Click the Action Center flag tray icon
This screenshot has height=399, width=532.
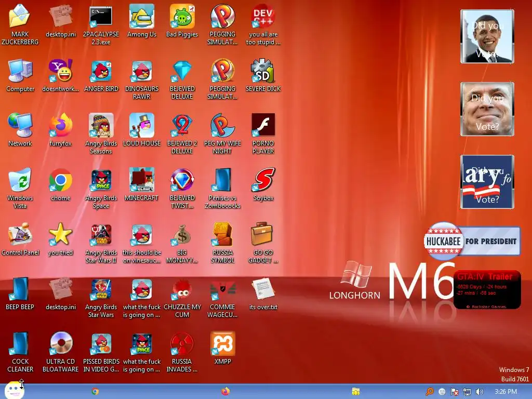[x=454, y=392]
